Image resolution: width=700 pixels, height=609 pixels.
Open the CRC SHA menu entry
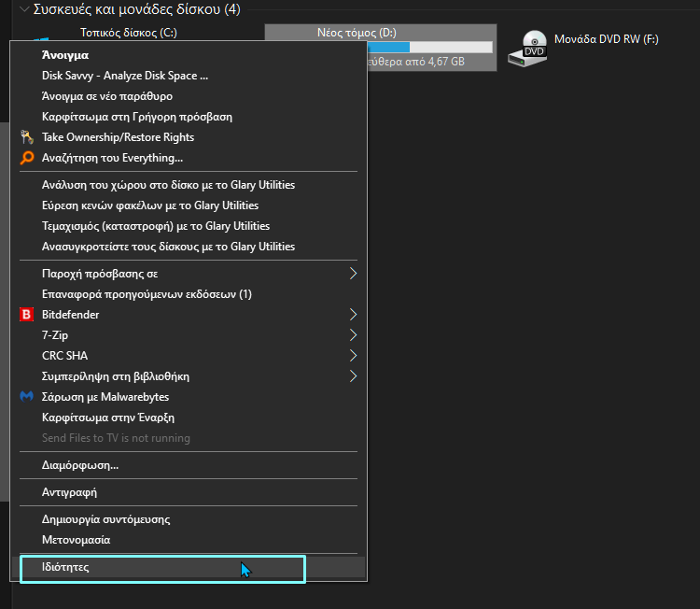click(x=189, y=356)
